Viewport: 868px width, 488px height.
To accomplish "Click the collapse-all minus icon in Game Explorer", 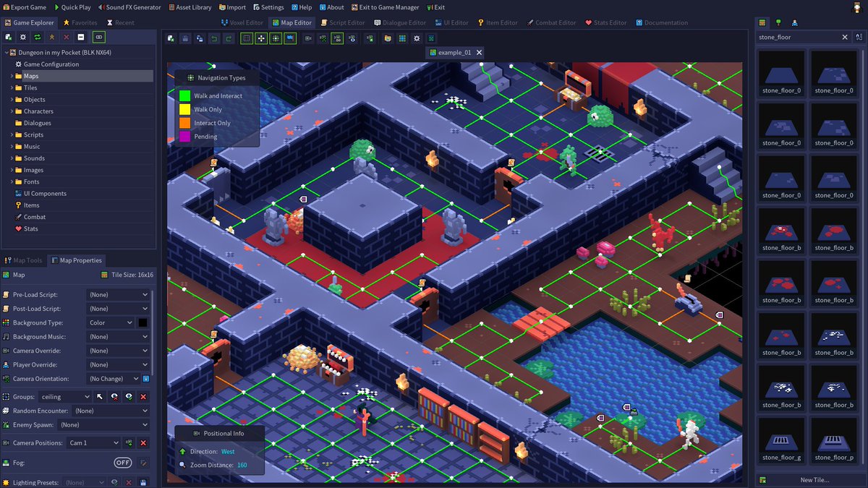I will click(x=81, y=37).
